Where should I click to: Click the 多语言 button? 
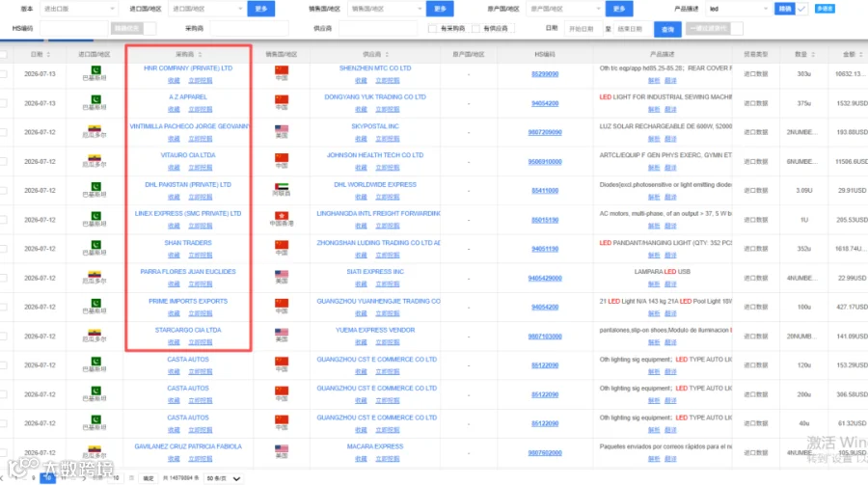[825, 9]
